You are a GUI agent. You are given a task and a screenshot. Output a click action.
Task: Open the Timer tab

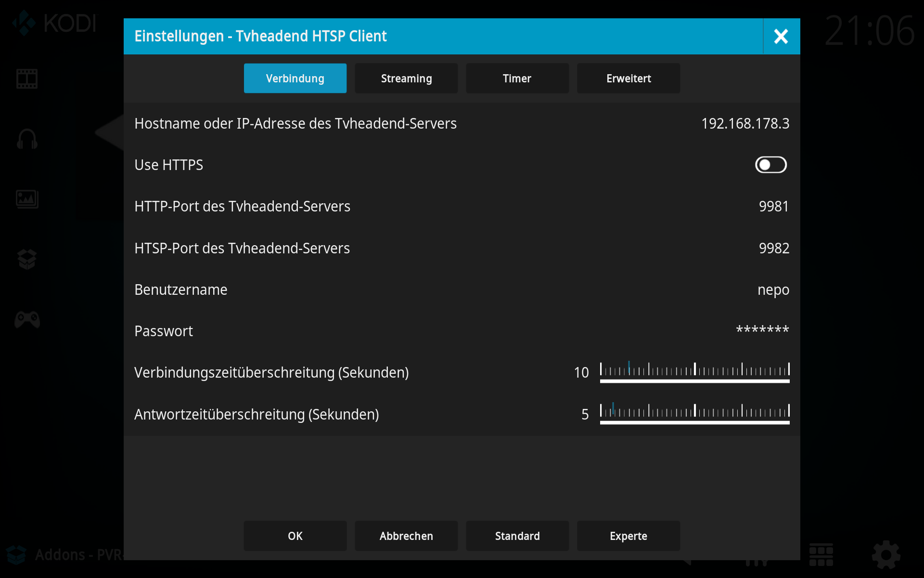point(517,78)
